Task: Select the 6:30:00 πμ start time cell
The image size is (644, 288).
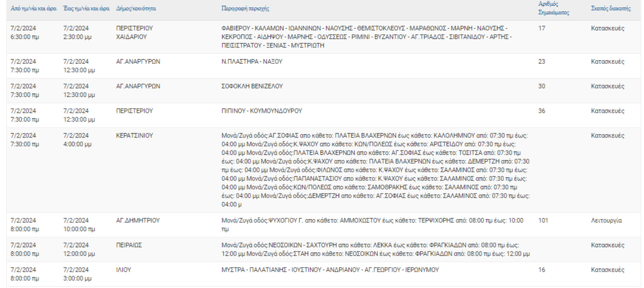Action: click(x=24, y=37)
